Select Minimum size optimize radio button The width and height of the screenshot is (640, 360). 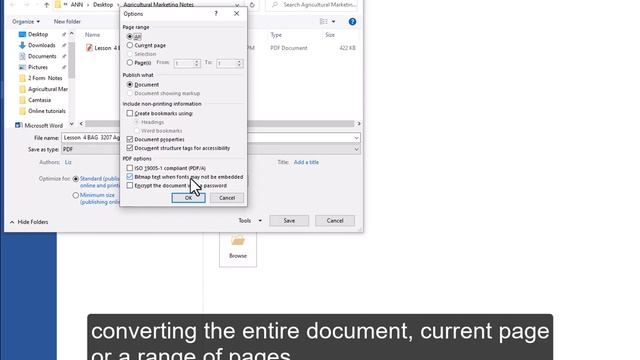click(x=76, y=196)
